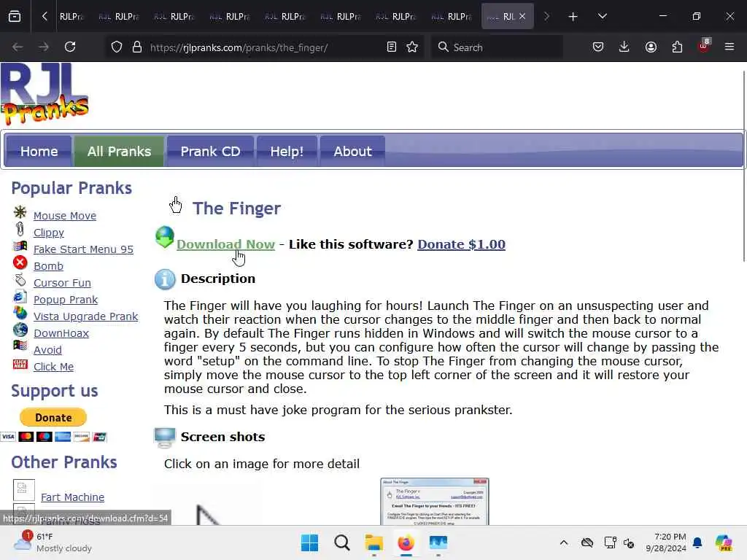Open Firefox application menu
Image resolution: width=747 pixels, height=560 pixels.
point(729,47)
